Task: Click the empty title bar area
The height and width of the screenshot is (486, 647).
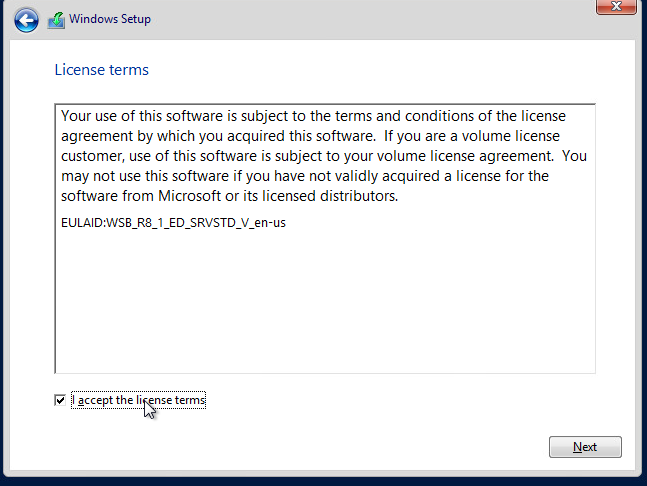Action: click(371, 20)
